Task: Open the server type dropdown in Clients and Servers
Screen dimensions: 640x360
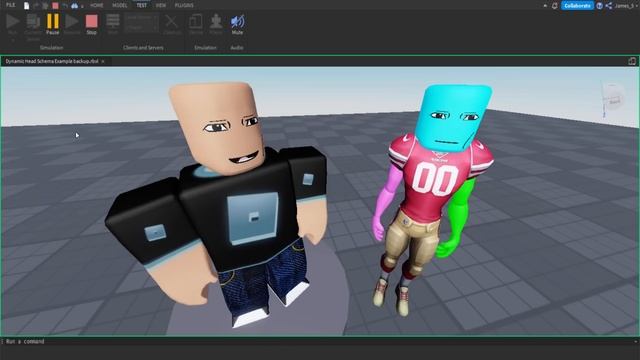Action: pyautogui.click(x=141, y=18)
